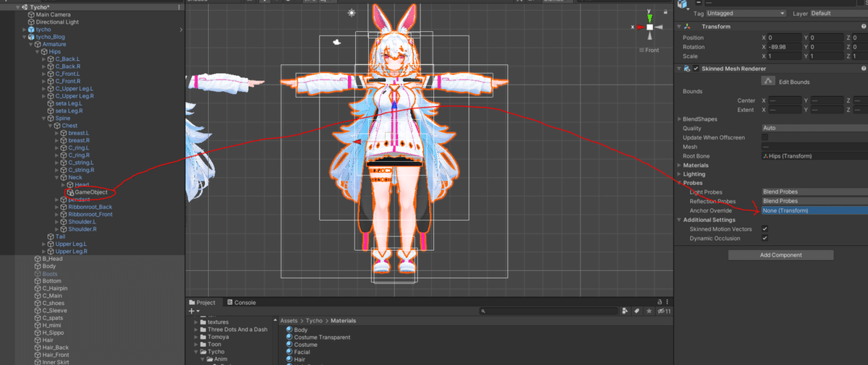Select the Tail object in hierarchy
The width and height of the screenshot is (868, 365).
(61, 236)
